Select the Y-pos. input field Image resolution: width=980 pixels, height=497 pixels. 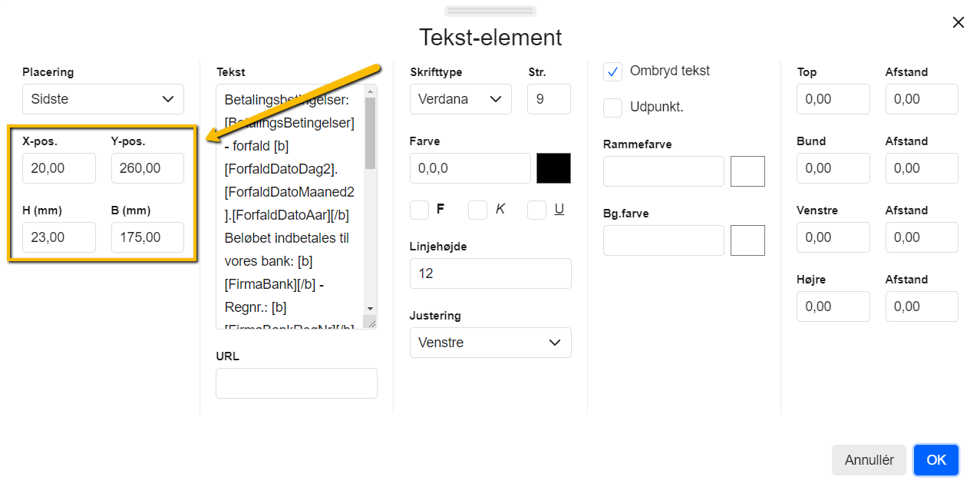147,167
